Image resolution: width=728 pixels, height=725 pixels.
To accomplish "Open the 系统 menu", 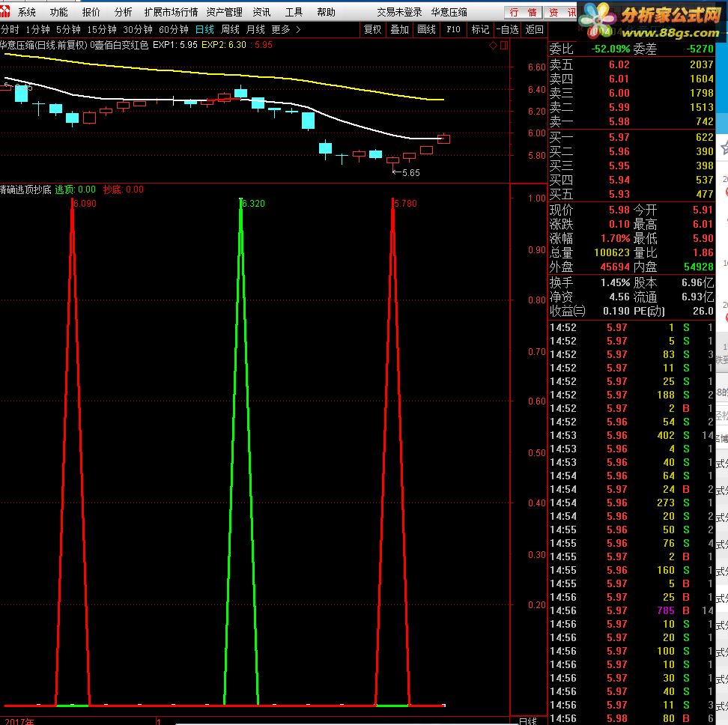I will tap(26, 12).
